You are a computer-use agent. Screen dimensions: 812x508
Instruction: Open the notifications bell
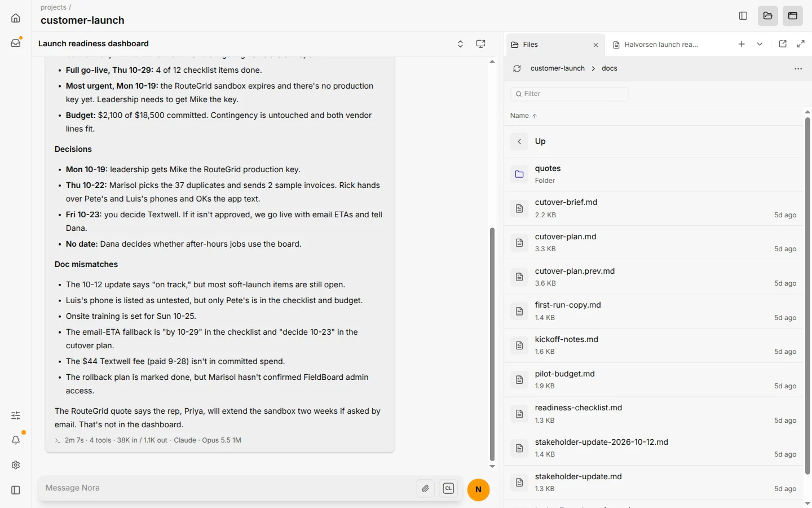[16, 440]
